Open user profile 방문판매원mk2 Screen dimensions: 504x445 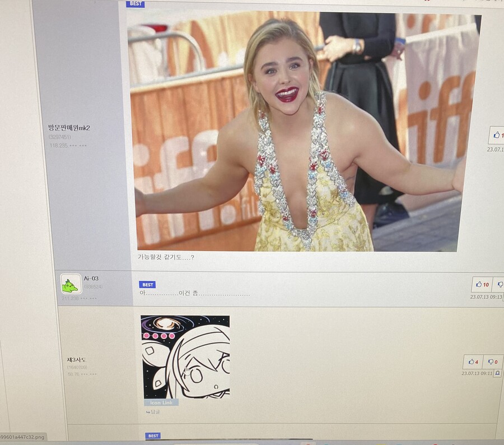point(69,128)
